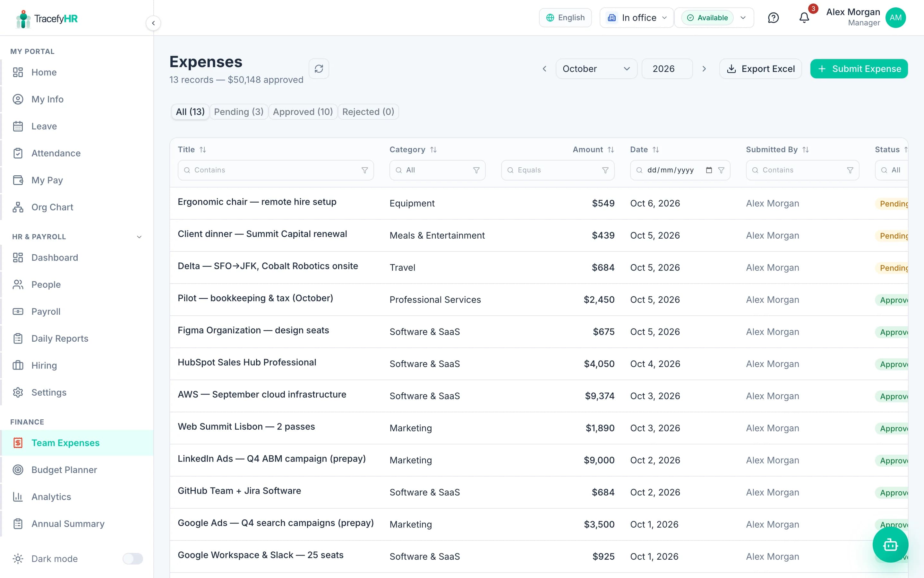The height and width of the screenshot is (578, 924).
Task: Switch to Rejected (0) tab
Action: point(368,112)
